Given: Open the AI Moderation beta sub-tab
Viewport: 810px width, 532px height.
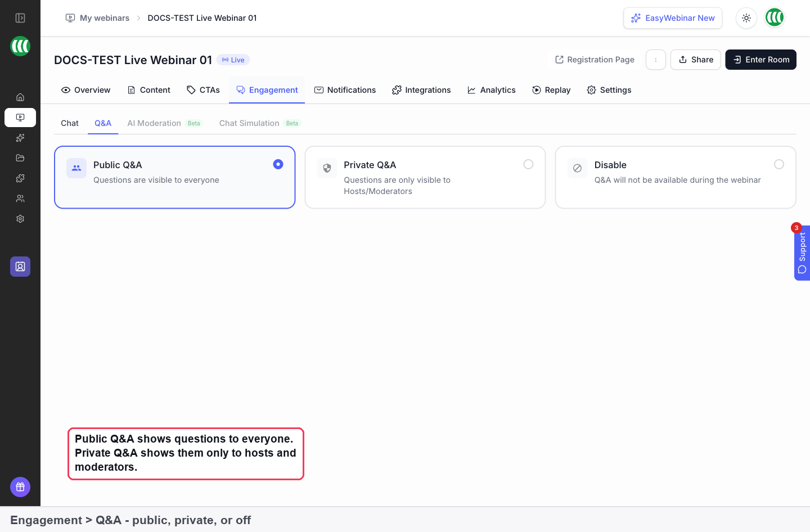Looking at the screenshot, I should click(164, 123).
